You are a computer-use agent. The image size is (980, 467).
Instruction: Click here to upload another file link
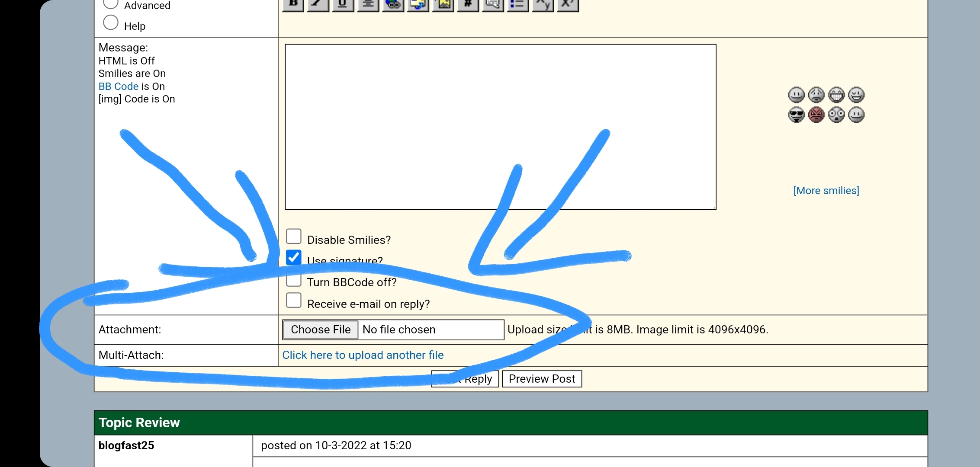click(x=363, y=355)
